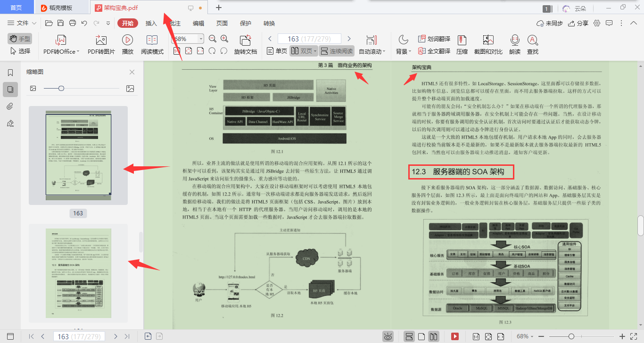Enter 阅读模式 reading mode

point(152,45)
